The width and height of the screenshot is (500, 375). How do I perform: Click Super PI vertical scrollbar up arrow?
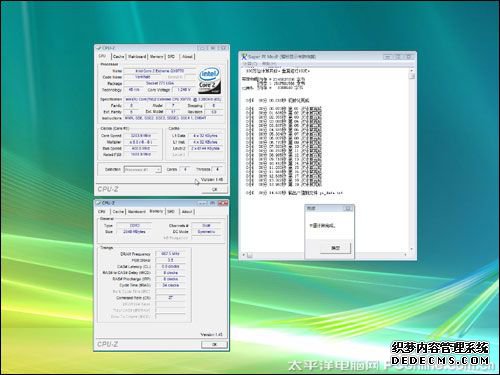[412, 71]
